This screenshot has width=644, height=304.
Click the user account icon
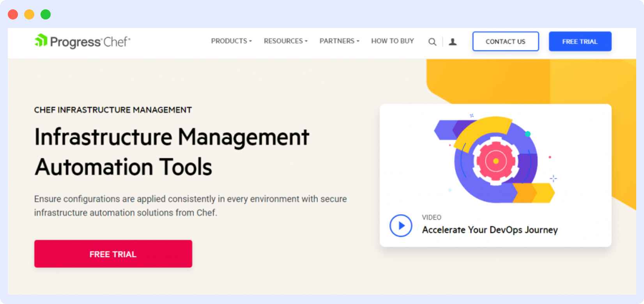click(x=452, y=42)
